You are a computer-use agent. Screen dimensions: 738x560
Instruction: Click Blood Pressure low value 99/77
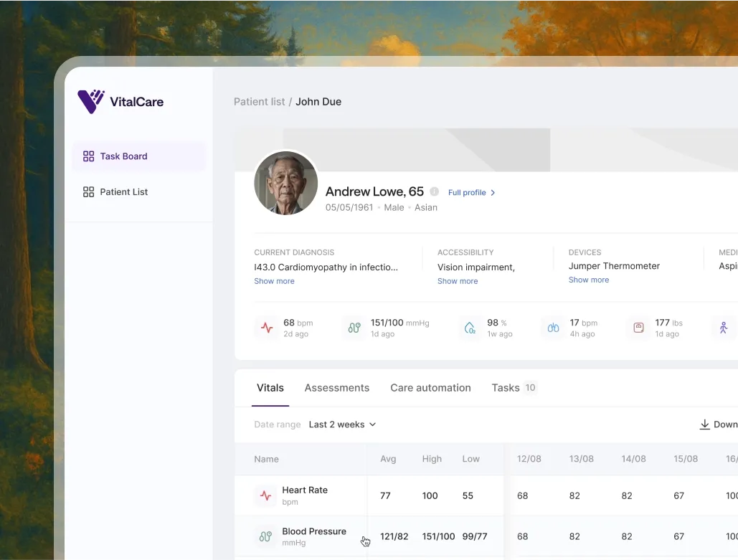pyautogui.click(x=475, y=536)
